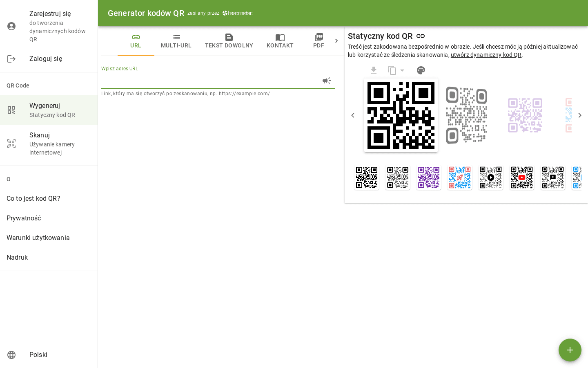Click the PDF tab icon
The width and height of the screenshot is (588, 368).
[x=318, y=37]
